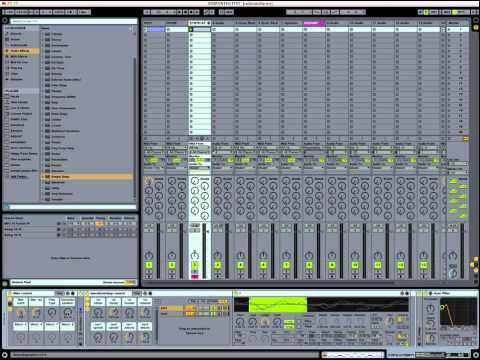
Task: Select the pink-colored track header
Action: tap(314, 23)
